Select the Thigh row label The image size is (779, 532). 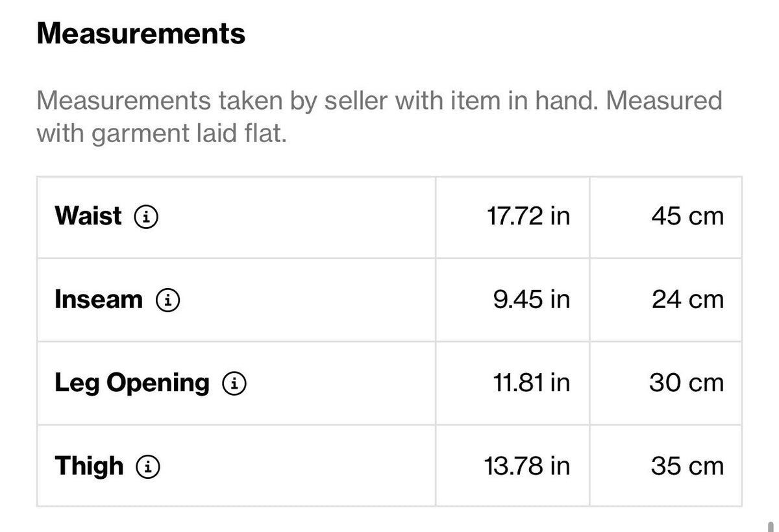point(89,466)
